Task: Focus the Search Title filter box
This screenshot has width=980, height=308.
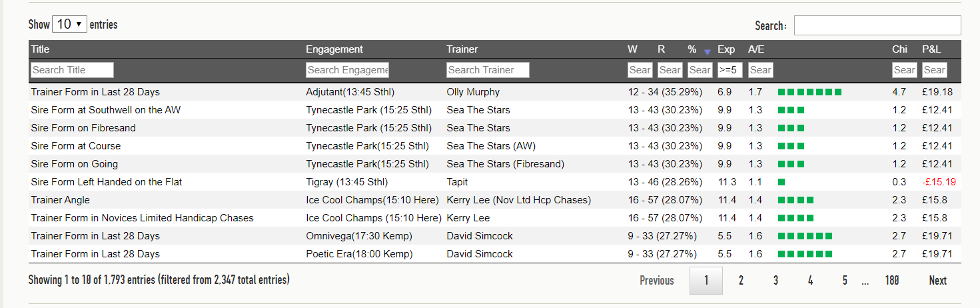Action: [x=72, y=70]
